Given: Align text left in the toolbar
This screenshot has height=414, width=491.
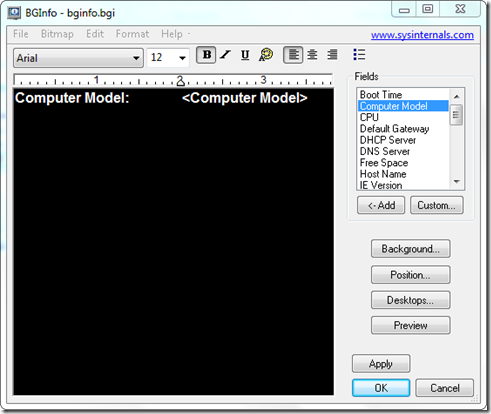Looking at the screenshot, I should pyautogui.click(x=293, y=55).
